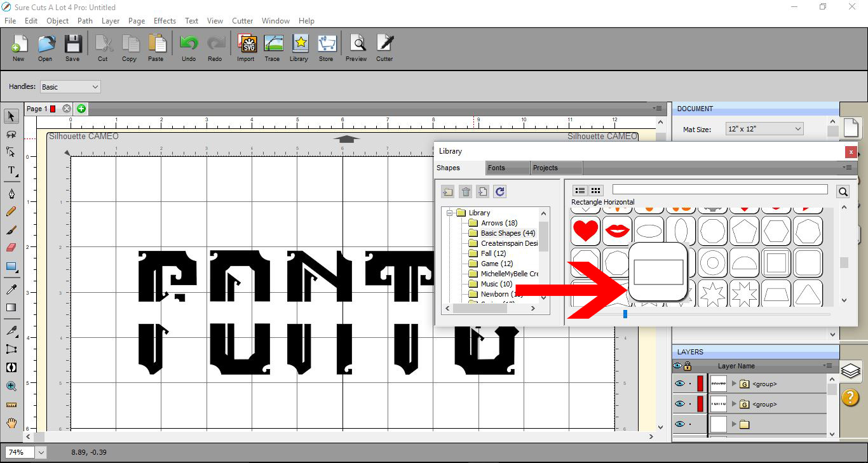The height and width of the screenshot is (463, 868).
Task: Toggle visibility of first group layer
Action: (x=680, y=384)
